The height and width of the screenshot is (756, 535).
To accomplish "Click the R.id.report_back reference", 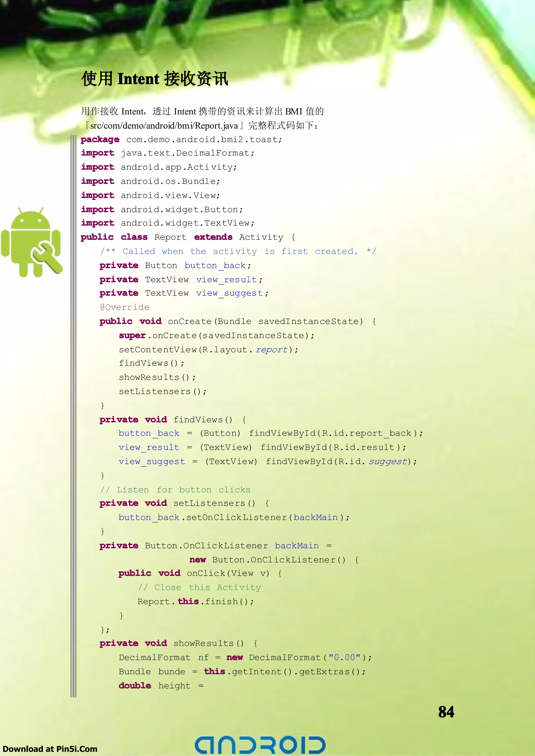I will point(367,433).
